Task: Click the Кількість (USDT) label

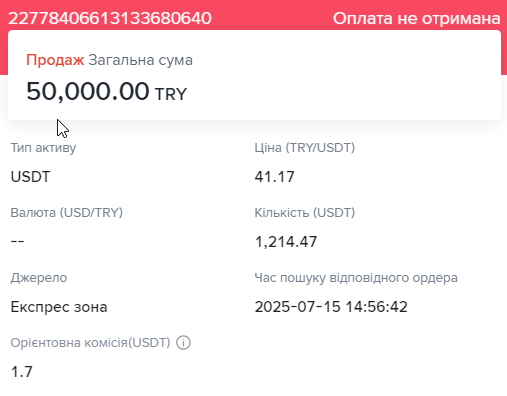Action: (x=305, y=213)
